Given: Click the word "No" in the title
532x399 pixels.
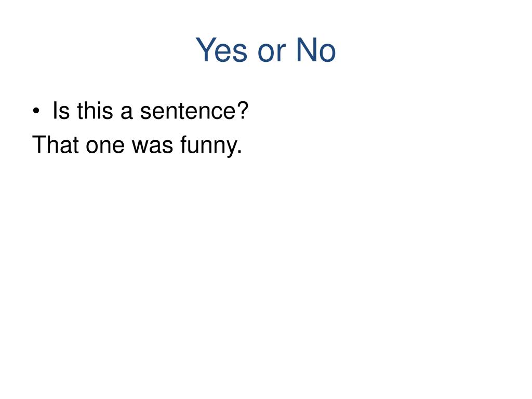Looking at the screenshot, I should [316, 50].
